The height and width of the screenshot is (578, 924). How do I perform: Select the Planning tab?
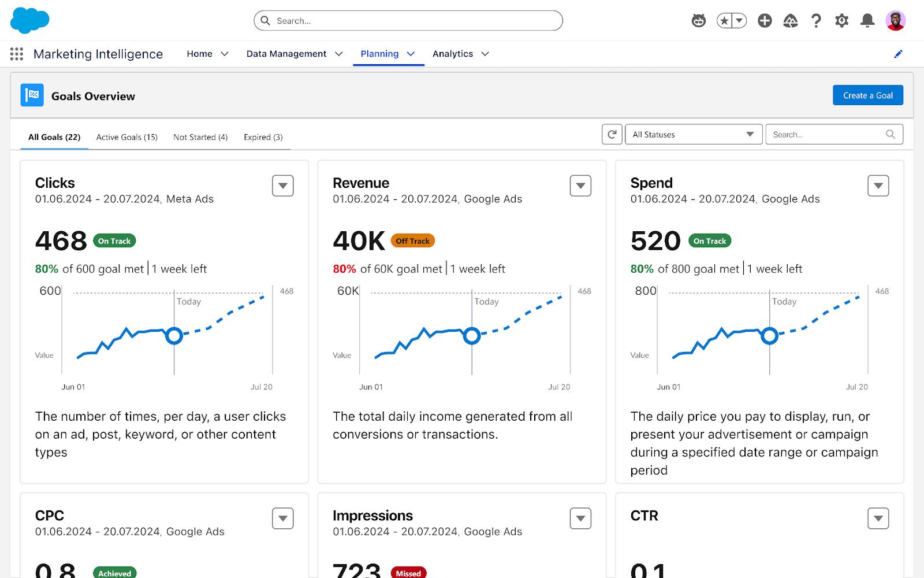click(x=379, y=54)
